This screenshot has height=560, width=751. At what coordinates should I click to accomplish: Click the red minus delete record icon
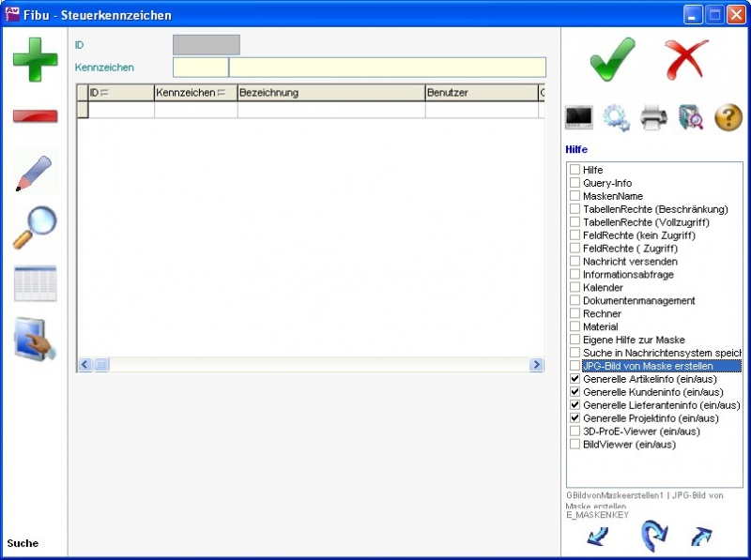point(35,116)
